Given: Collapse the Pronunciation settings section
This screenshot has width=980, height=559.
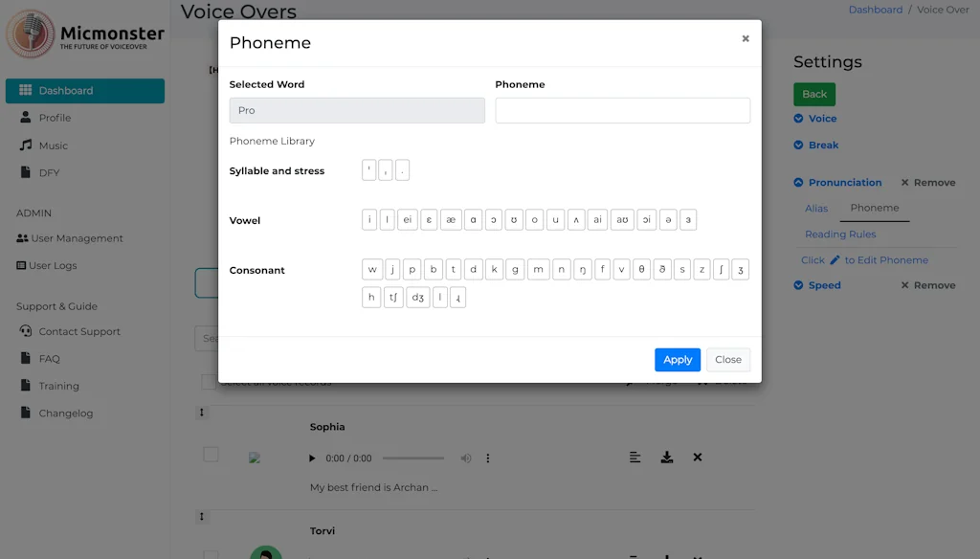Looking at the screenshot, I should (x=799, y=183).
